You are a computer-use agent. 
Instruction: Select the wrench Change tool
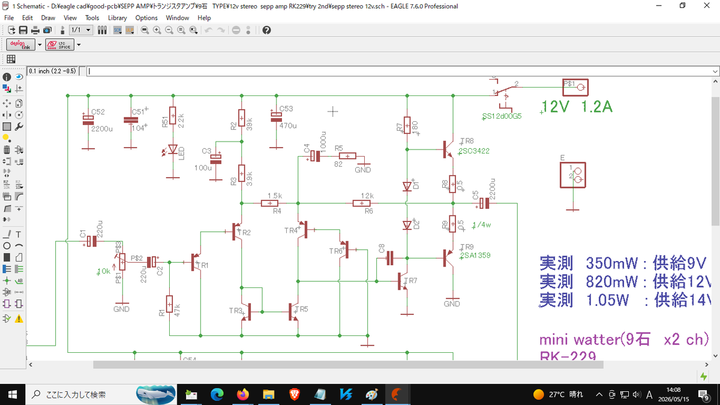tap(19, 127)
